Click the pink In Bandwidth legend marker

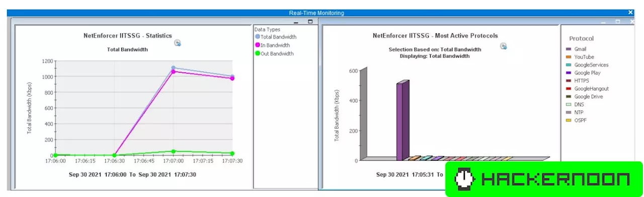[x=258, y=45]
